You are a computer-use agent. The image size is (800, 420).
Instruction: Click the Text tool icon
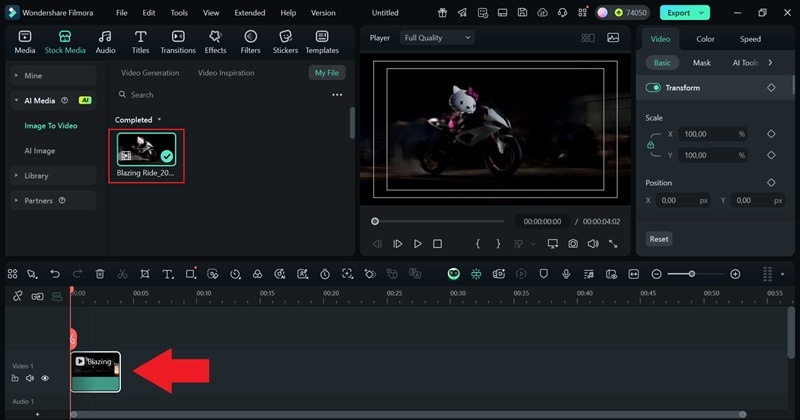pyautogui.click(x=167, y=274)
